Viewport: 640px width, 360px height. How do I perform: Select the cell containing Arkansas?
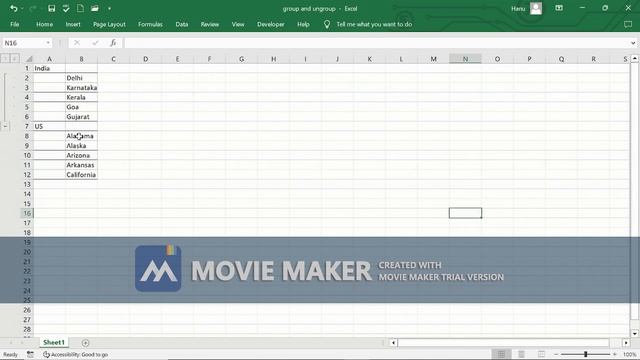[81, 165]
